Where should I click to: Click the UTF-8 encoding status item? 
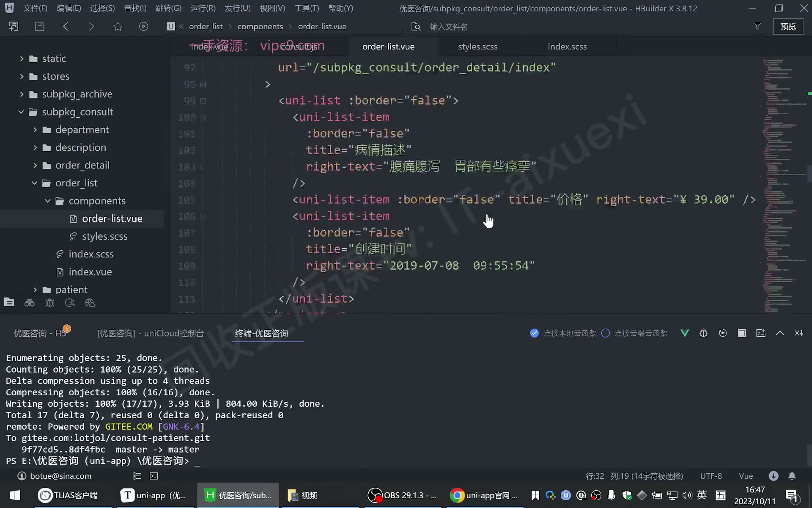711,476
